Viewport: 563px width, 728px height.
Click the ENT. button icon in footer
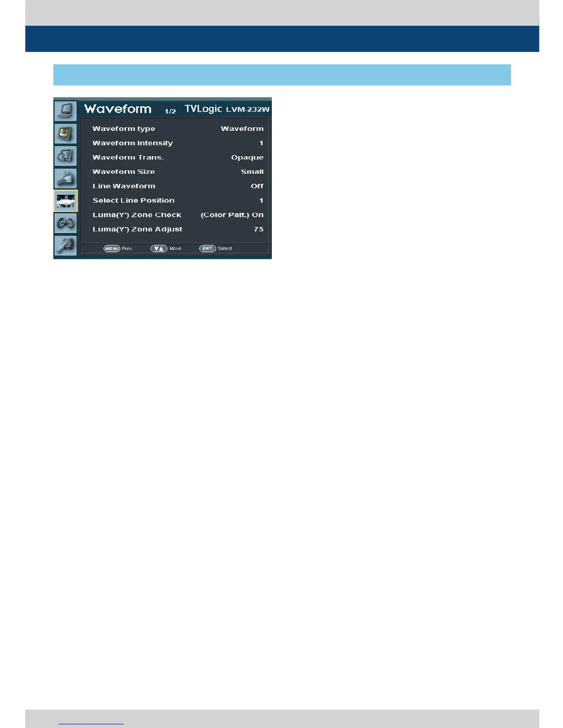click(x=207, y=248)
